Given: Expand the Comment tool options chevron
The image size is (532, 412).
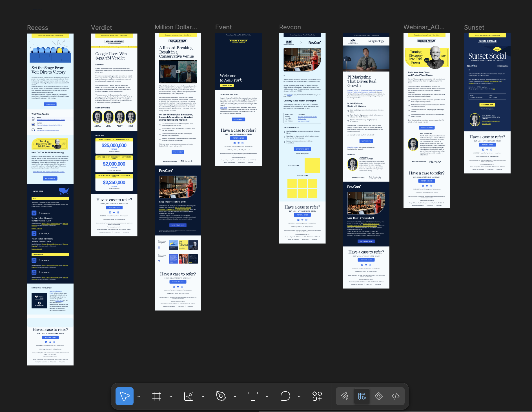Looking at the screenshot, I should pos(299,397).
